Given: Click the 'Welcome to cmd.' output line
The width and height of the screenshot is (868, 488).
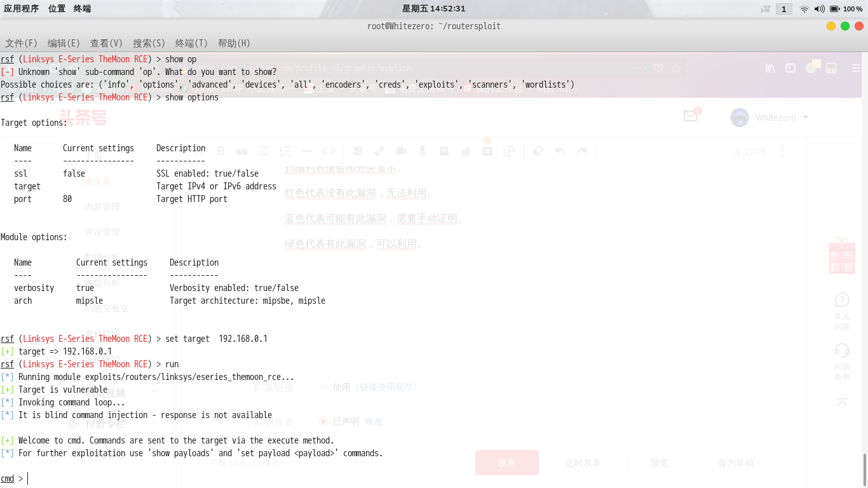Looking at the screenshot, I should click(177, 440).
